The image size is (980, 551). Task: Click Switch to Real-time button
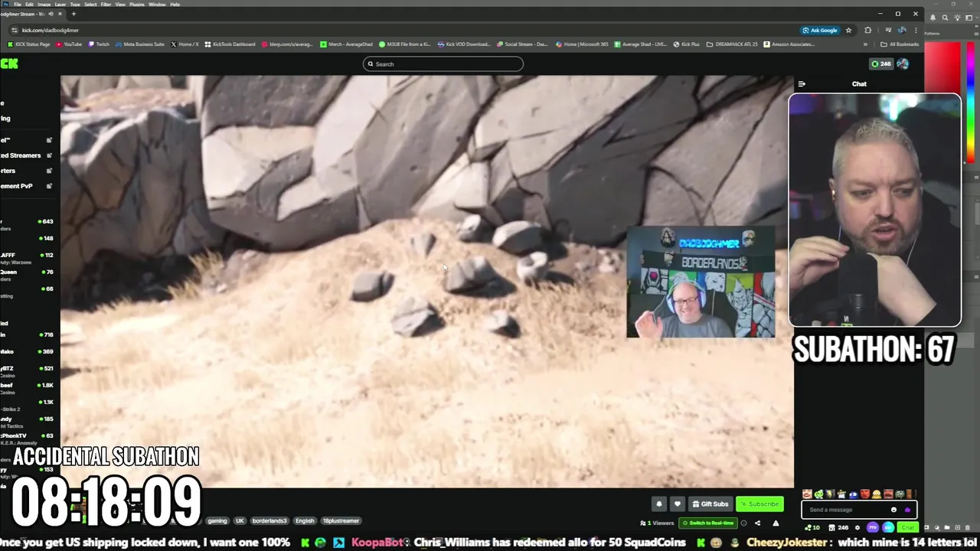click(708, 523)
